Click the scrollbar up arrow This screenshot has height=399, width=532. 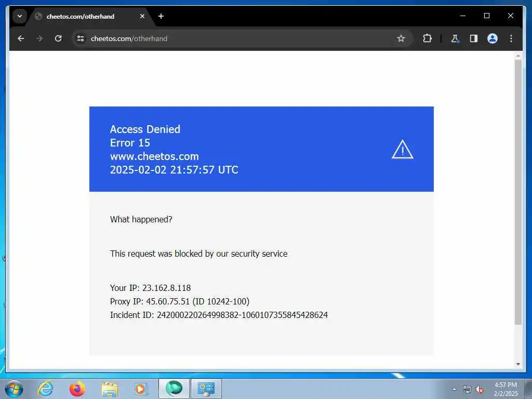518,55
